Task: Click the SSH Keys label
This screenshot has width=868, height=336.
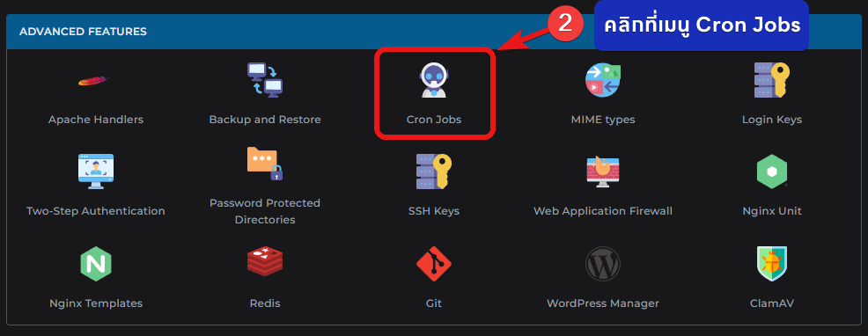Action: click(x=434, y=211)
